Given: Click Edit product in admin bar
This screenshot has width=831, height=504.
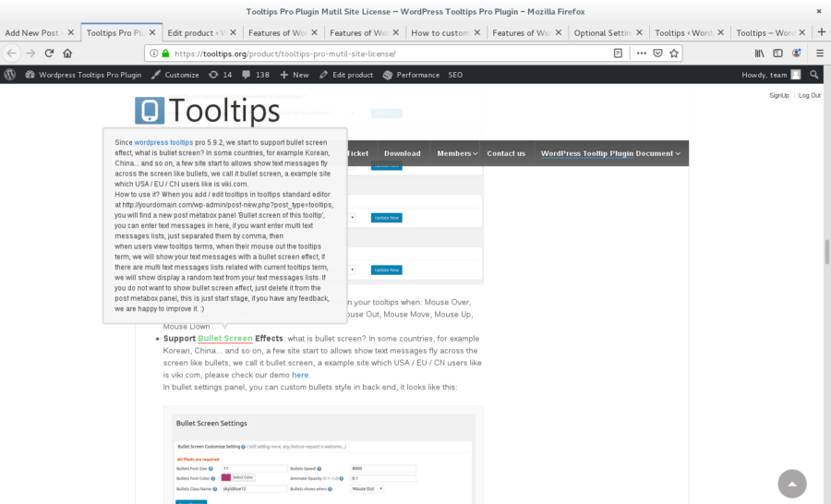Looking at the screenshot, I should 346,75.
